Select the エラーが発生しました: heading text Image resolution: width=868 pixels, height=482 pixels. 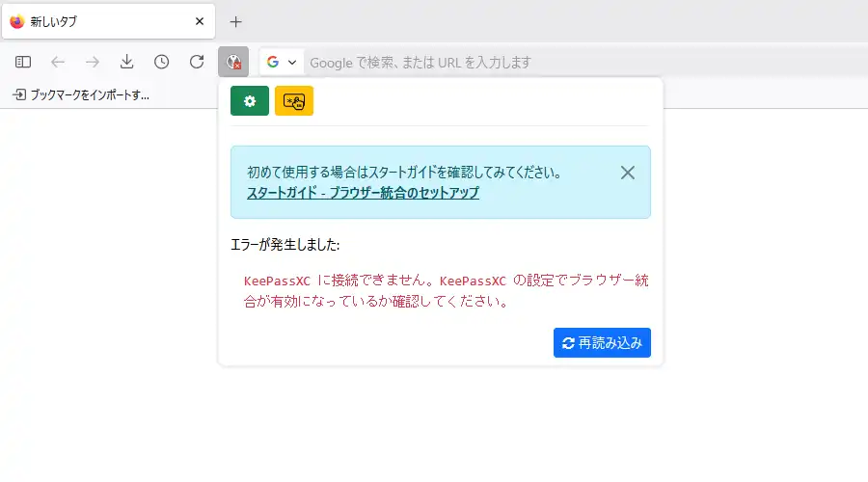point(285,245)
